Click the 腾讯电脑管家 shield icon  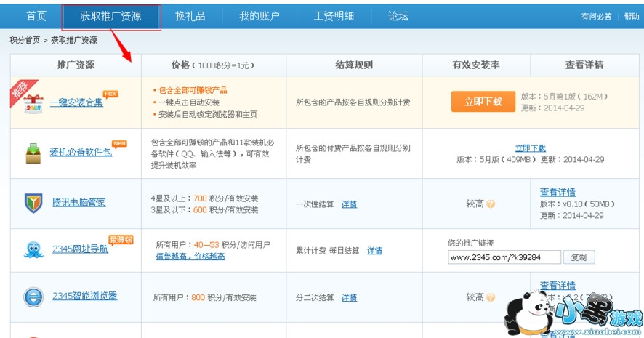click(33, 203)
